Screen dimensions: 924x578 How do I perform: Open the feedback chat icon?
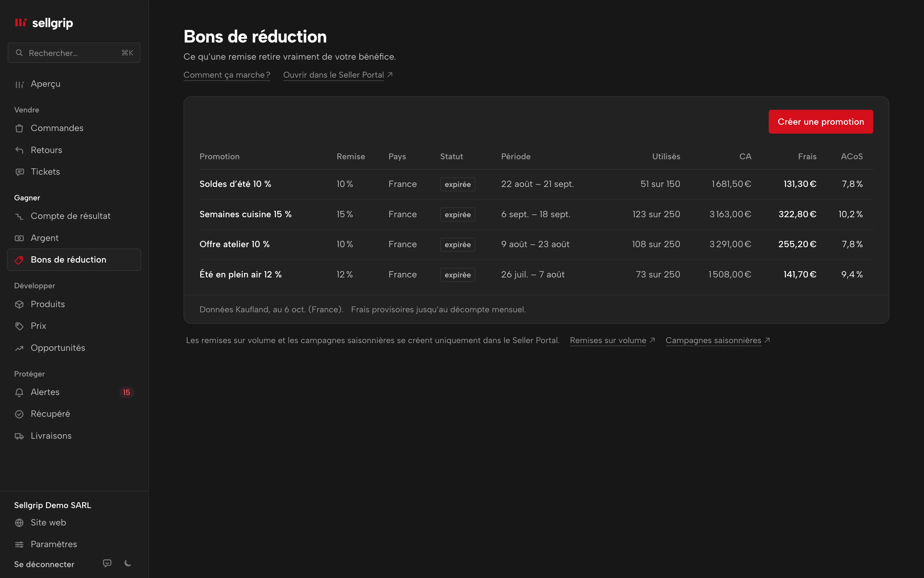pyautogui.click(x=107, y=563)
